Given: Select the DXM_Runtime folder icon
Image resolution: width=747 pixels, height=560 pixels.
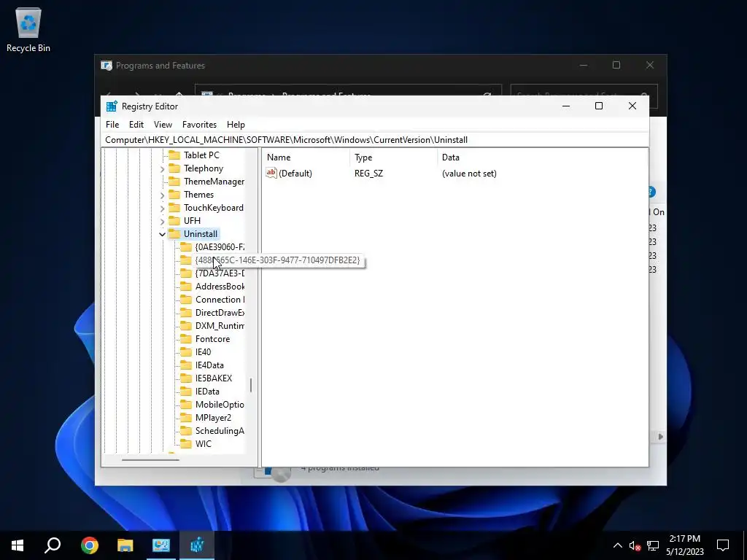Looking at the screenshot, I should tap(186, 326).
